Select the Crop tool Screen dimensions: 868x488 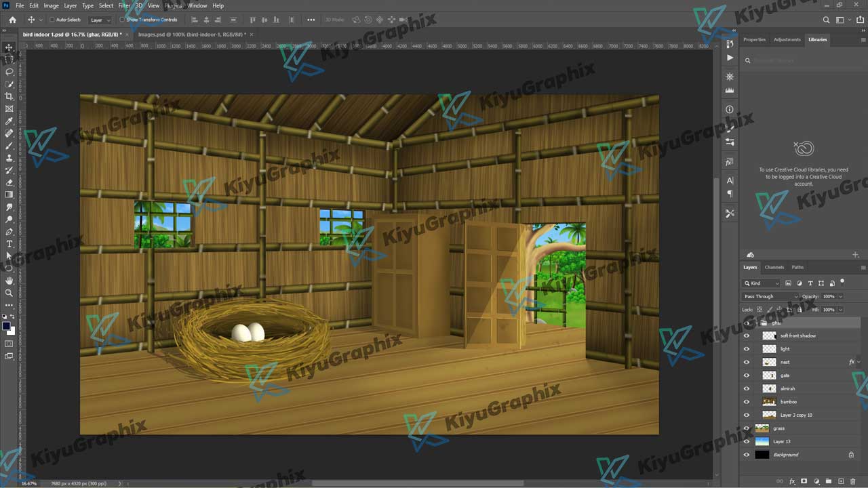(9, 96)
